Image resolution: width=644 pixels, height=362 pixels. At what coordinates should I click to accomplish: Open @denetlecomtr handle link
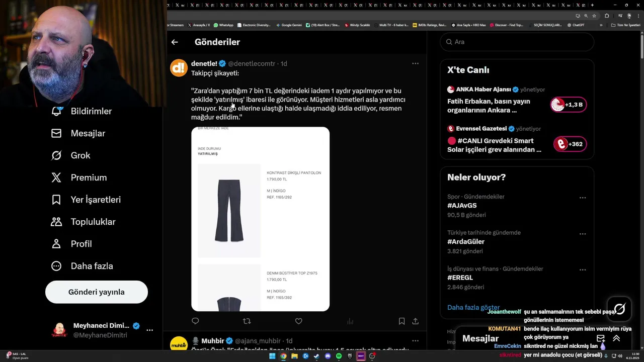(x=252, y=64)
